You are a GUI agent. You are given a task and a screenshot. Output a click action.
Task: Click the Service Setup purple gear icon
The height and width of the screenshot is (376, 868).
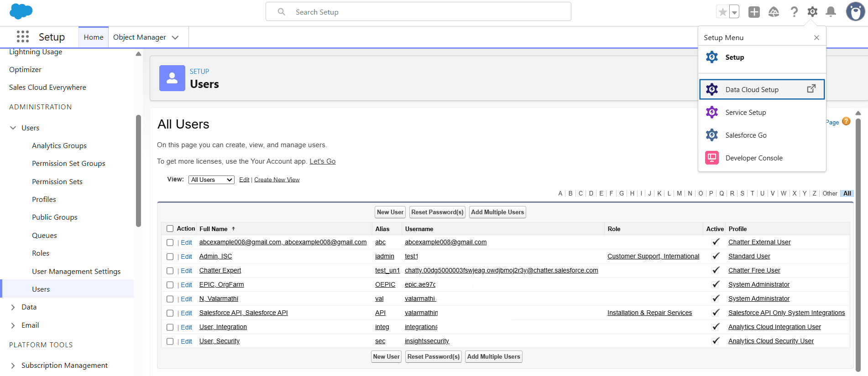[712, 112]
